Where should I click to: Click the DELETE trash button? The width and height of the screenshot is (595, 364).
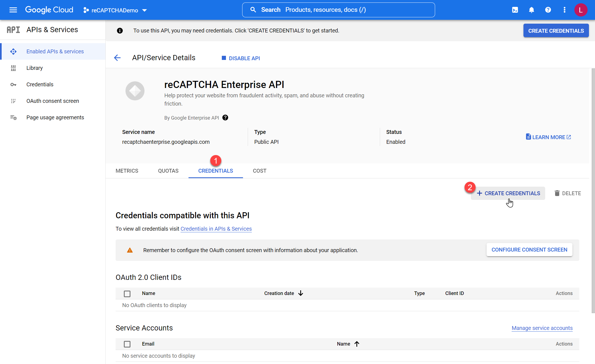pyautogui.click(x=567, y=193)
